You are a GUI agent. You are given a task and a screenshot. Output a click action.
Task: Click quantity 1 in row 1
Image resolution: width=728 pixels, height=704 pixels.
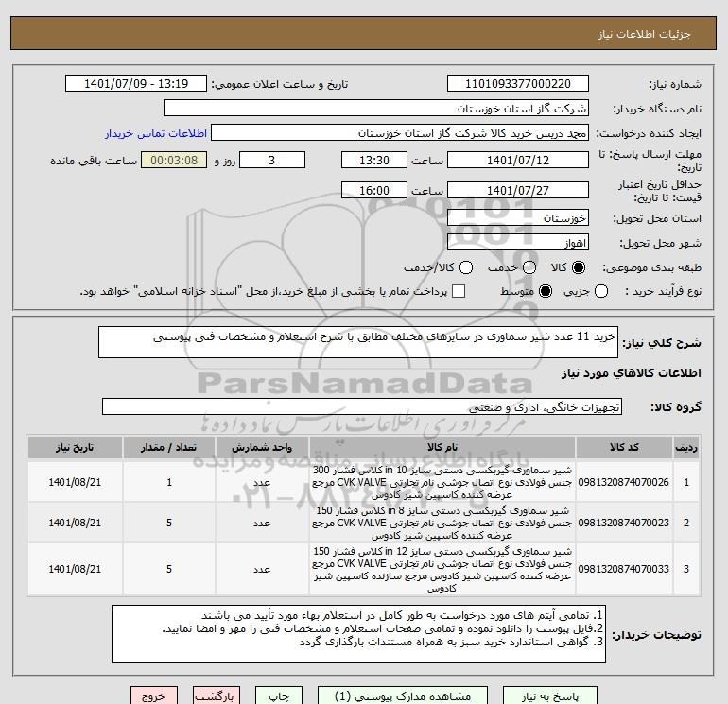[169, 482]
